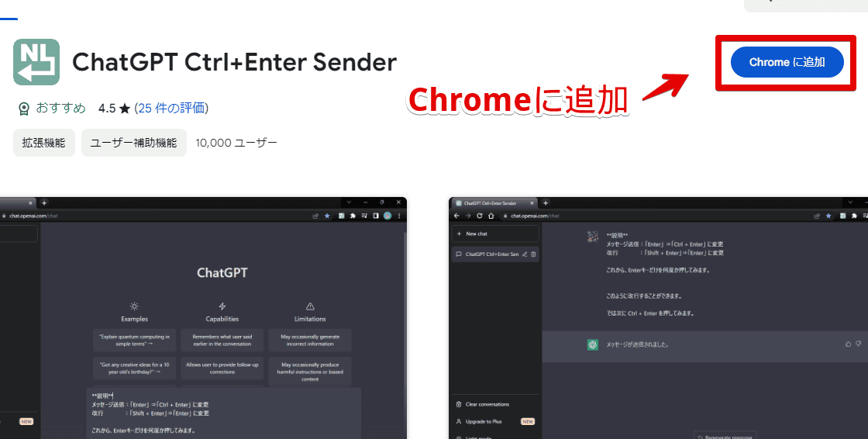Click the puzzle extensions icon in the left screenshot
868x439 pixels.
[353, 216]
